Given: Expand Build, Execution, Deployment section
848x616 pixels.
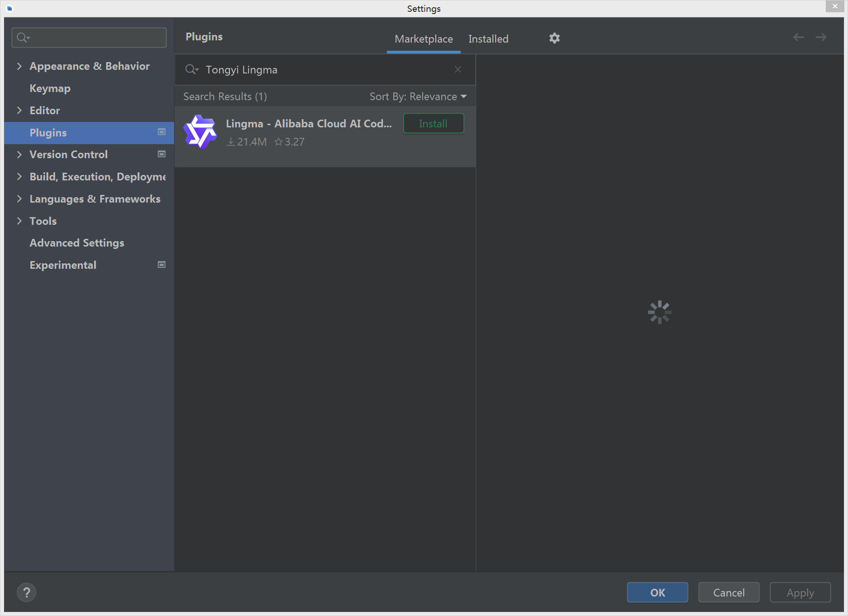Looking at the screenshot, I should pyautogui.click(x=19, y=177).
